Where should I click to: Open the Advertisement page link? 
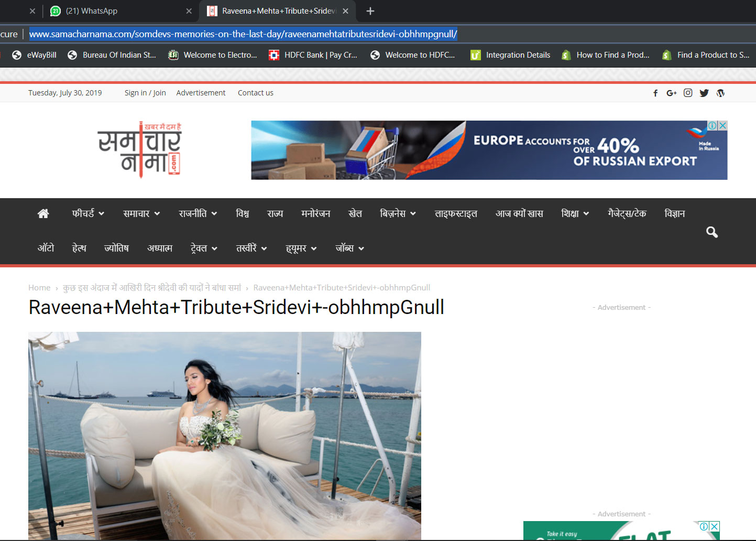[x=201, y=93]
